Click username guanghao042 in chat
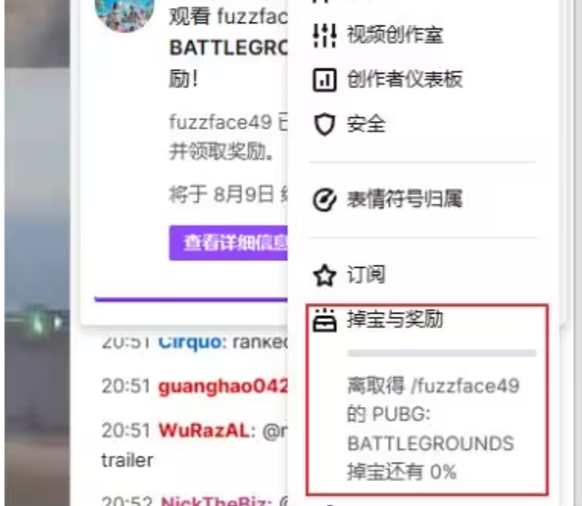This screenshot has width=582, height=506. point(223,386)
